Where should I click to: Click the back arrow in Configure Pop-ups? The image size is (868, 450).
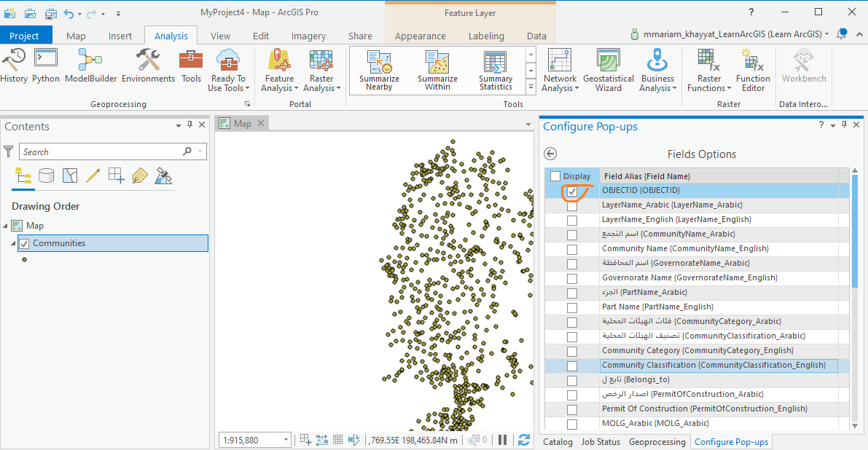click(551, 154)
